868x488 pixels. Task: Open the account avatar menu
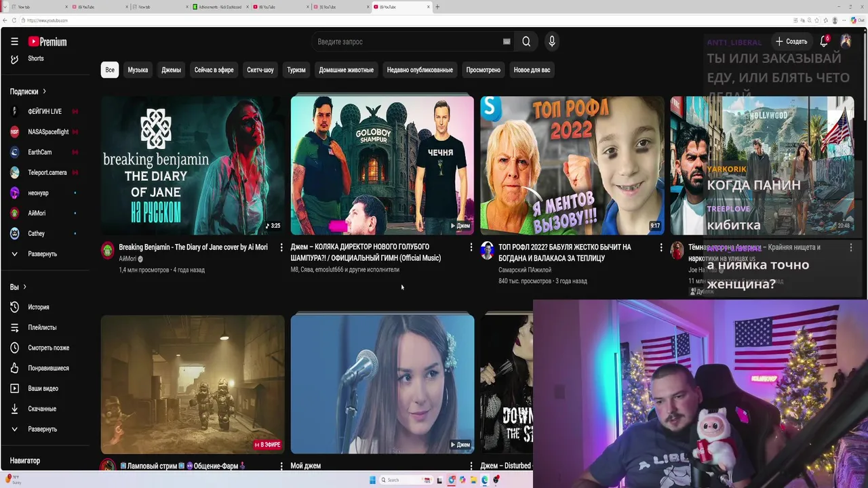click(846, 41)
